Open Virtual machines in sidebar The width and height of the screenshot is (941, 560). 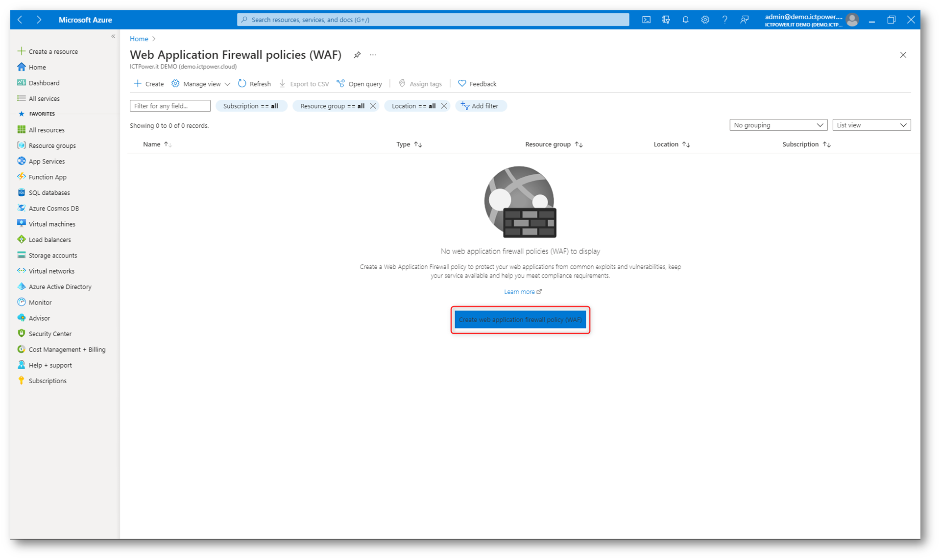[x=46, y=224]
